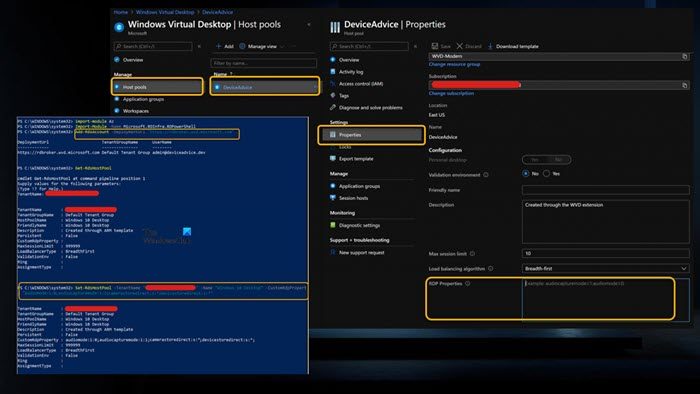Click the Change subscription link

click(451, 93)
